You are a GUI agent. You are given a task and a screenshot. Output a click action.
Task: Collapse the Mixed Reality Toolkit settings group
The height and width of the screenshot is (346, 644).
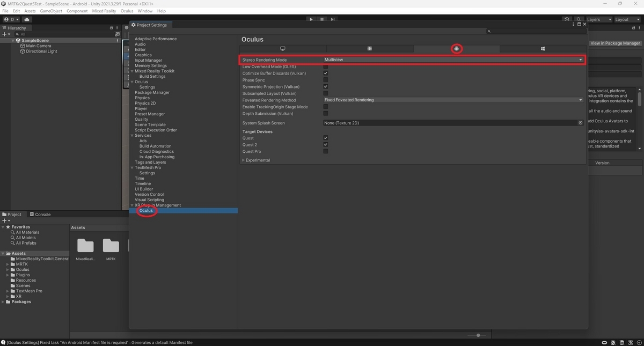click(x=132, y=71)
